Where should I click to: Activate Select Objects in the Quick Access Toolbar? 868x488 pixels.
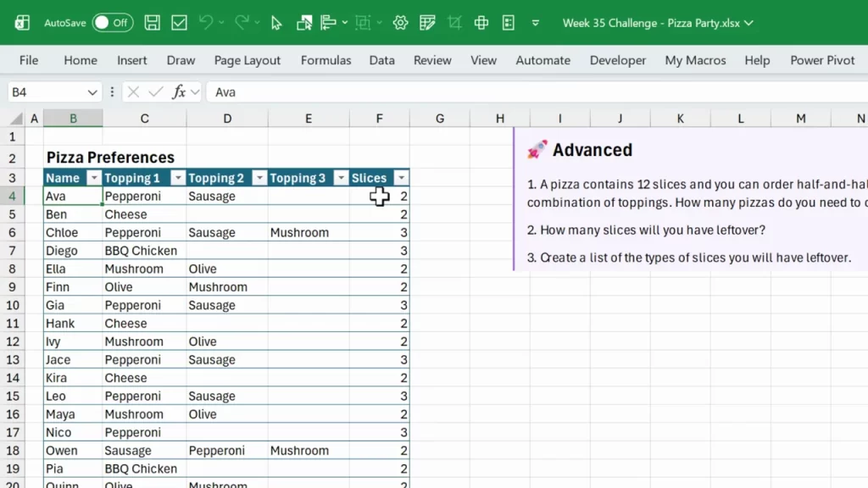click(276, 23)
